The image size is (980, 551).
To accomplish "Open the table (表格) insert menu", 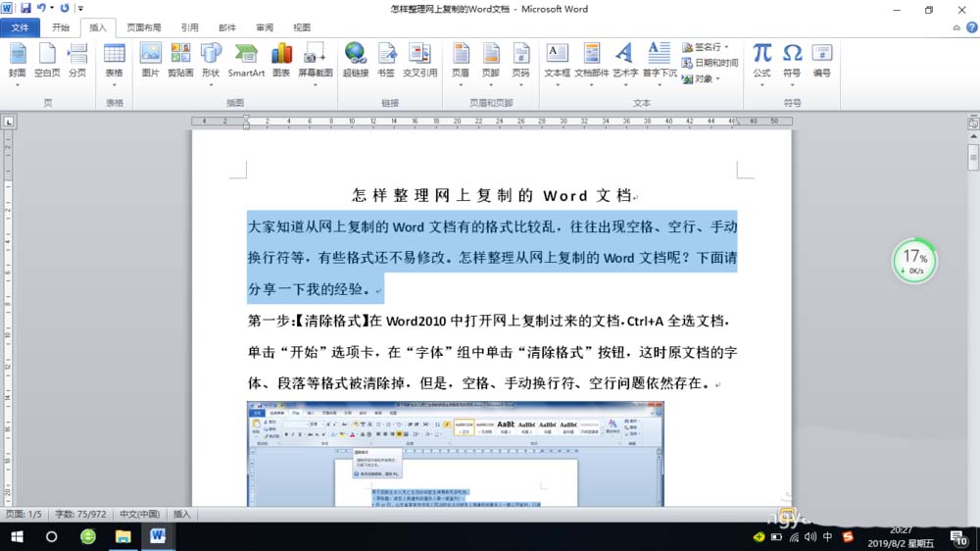I will pyautogui.click(x=115, y=64).
